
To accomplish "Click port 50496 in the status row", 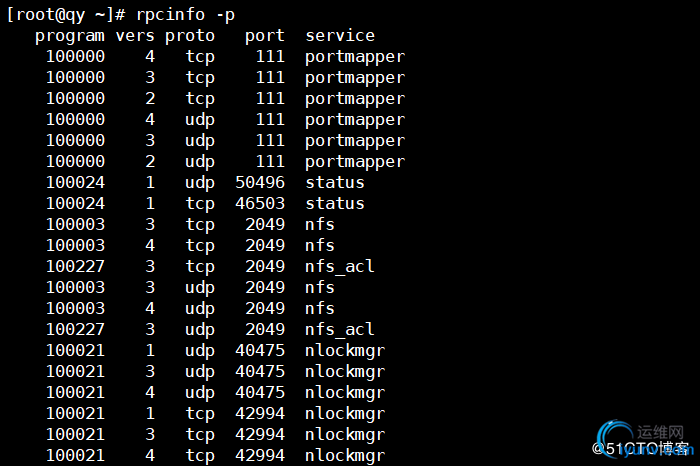I will point(260,182).
